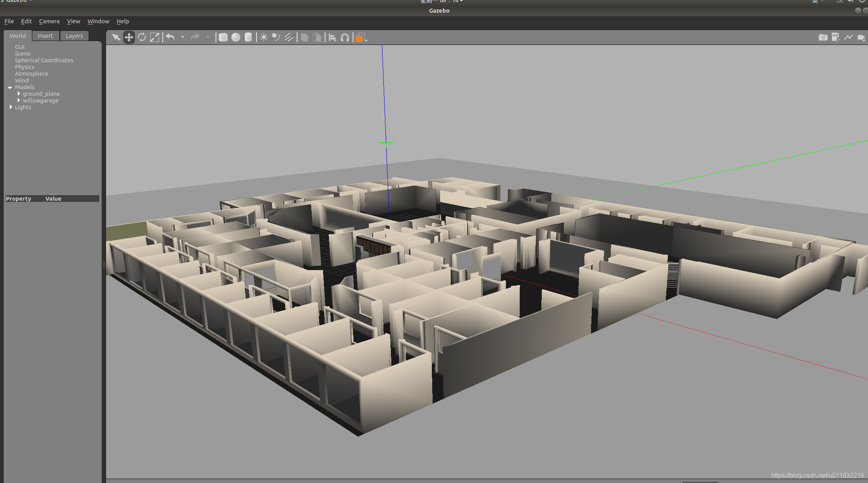
Task: Choose the Rotate mode tool
Action: point(142,37)
